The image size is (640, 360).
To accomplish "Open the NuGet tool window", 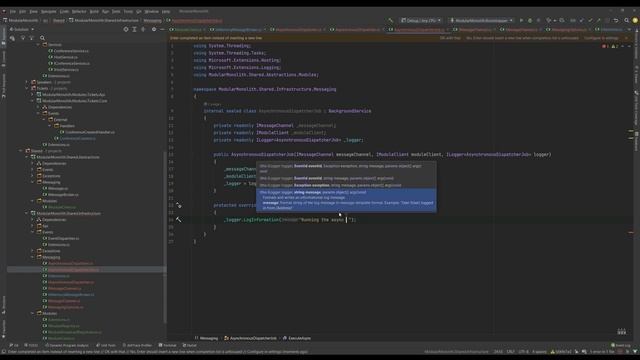I will 189,345.
